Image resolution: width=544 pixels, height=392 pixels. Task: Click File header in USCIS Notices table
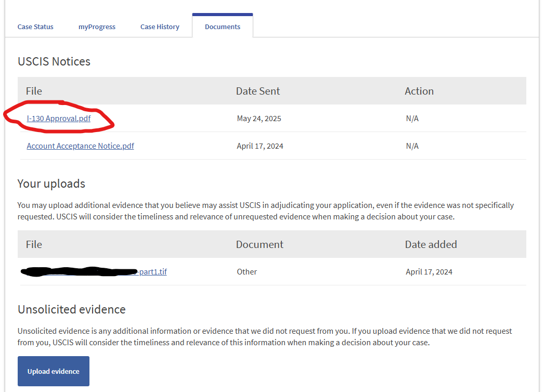tap(34, 91)
